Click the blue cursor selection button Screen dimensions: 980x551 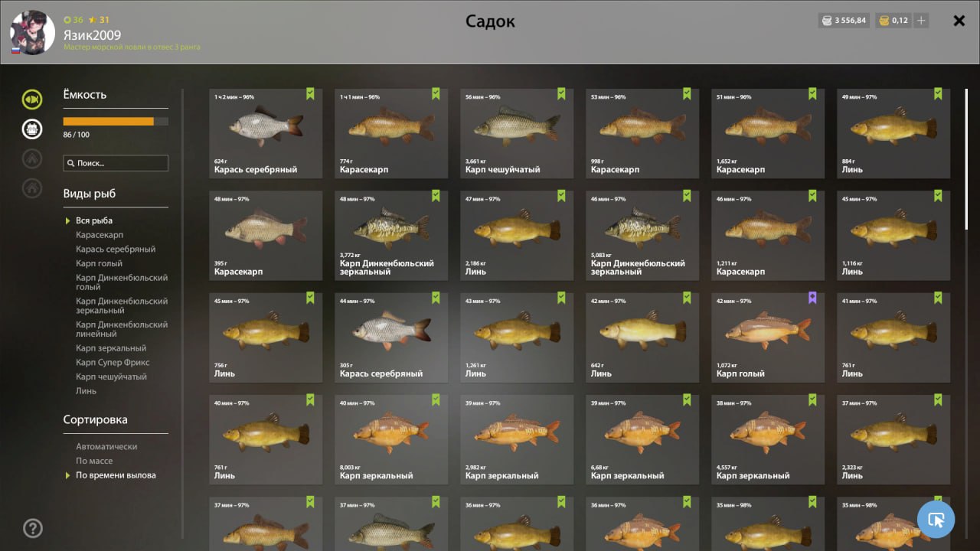(x=936, y=520)
